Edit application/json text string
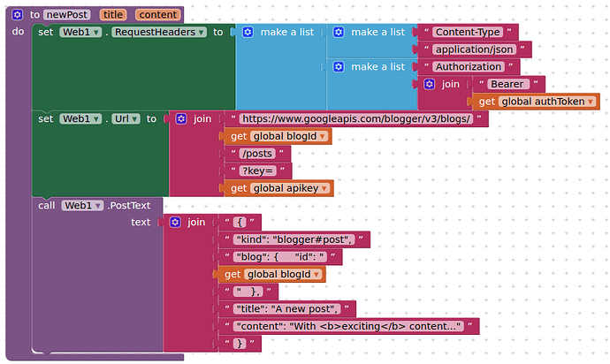 [x=474, y=49]
